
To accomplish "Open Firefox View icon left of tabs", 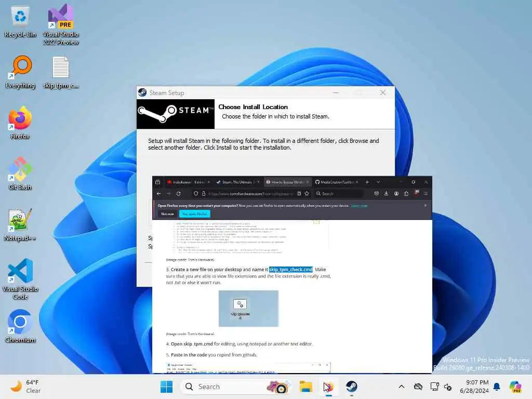I will pos(158,182).
